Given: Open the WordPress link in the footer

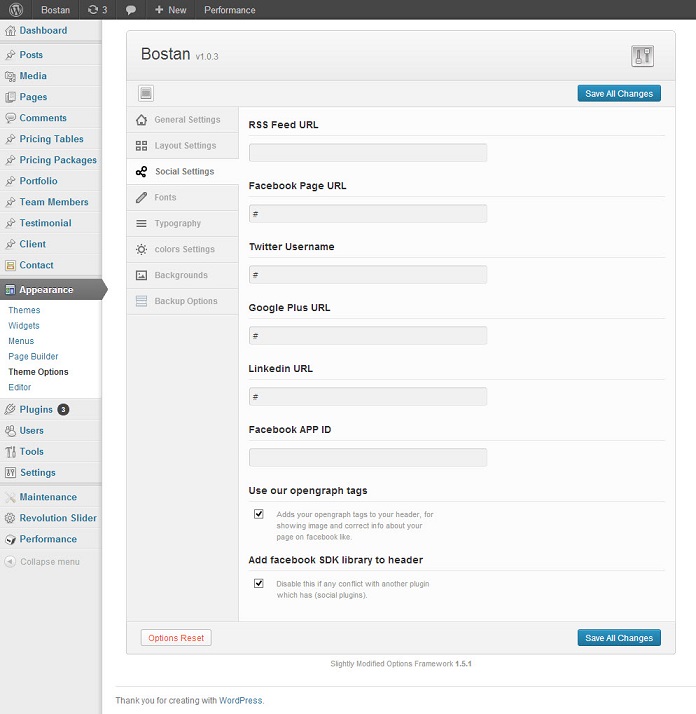Looking at the screenshot, I should point(240,701).
